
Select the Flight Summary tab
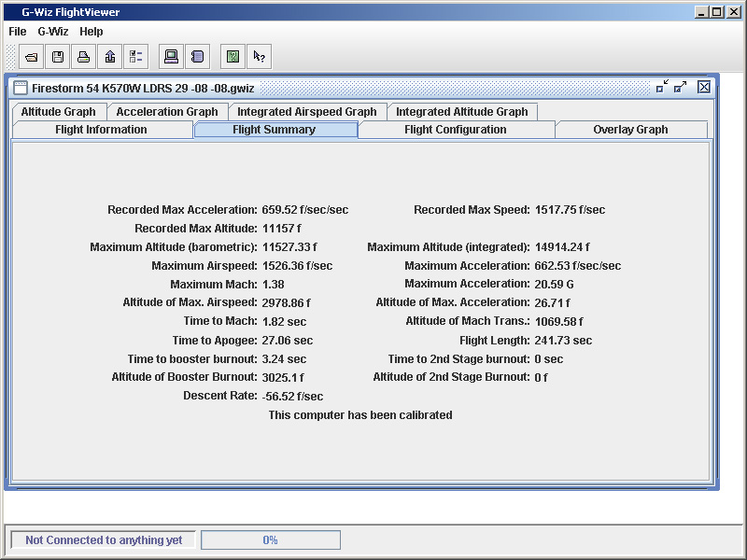tap(275, 130)
